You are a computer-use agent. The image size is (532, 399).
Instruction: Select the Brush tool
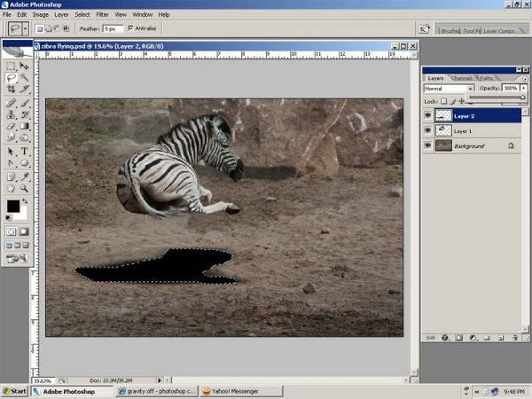point(24,103)
